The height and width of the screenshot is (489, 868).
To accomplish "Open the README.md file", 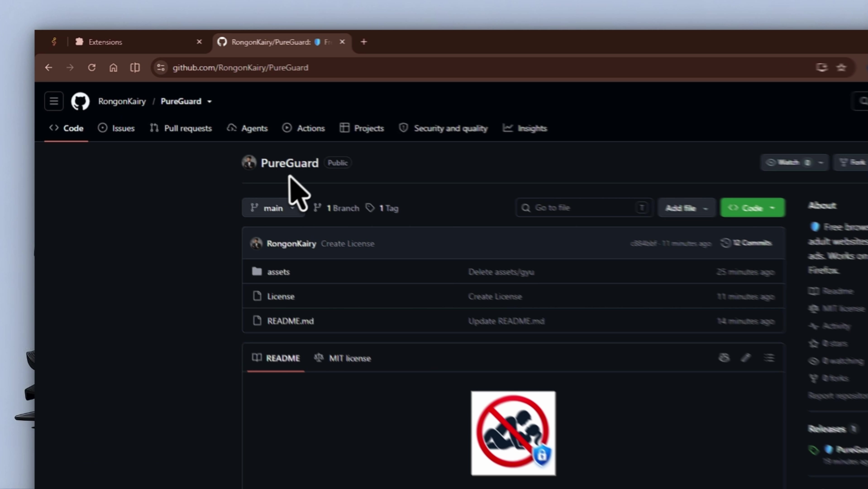I will (x=291, y=321).
